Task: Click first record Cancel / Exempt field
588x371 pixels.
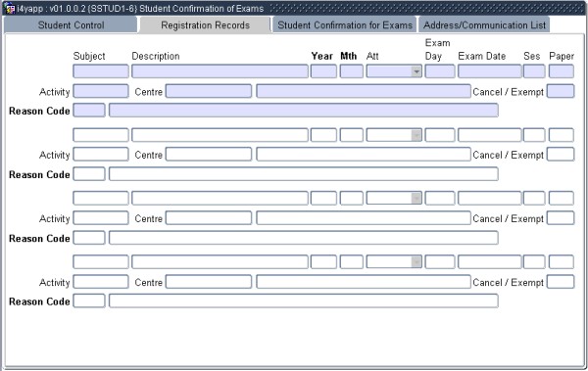Action: coord(561,91)
